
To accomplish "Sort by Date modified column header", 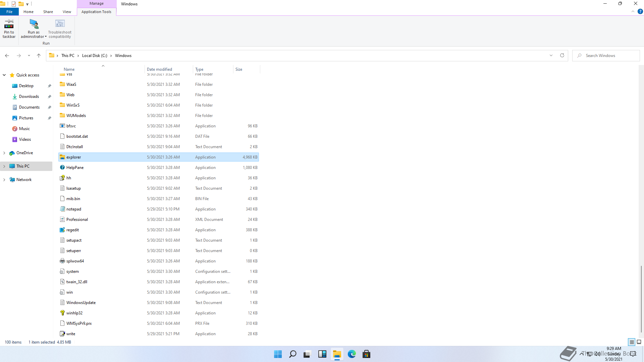I will [x=159, y=69].
